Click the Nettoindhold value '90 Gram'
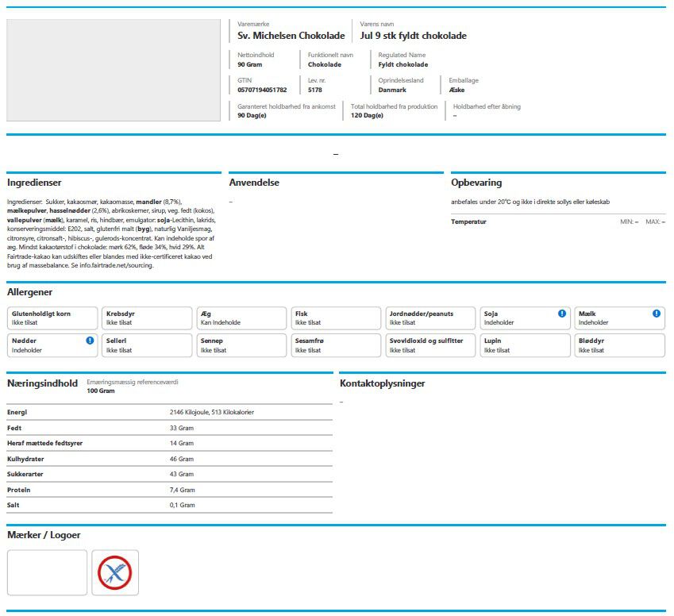 [x=250, y=64]
